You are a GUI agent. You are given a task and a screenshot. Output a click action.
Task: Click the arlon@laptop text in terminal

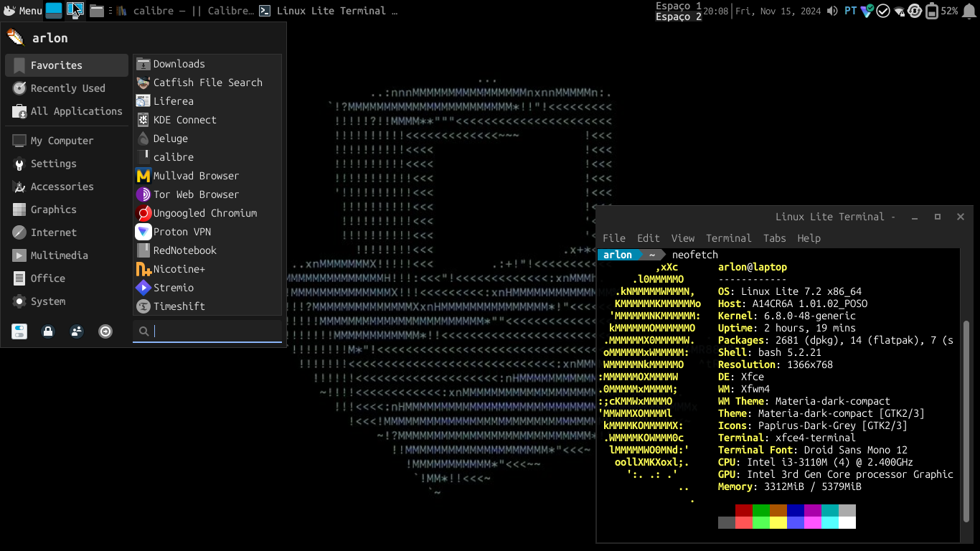pos(753,267)
